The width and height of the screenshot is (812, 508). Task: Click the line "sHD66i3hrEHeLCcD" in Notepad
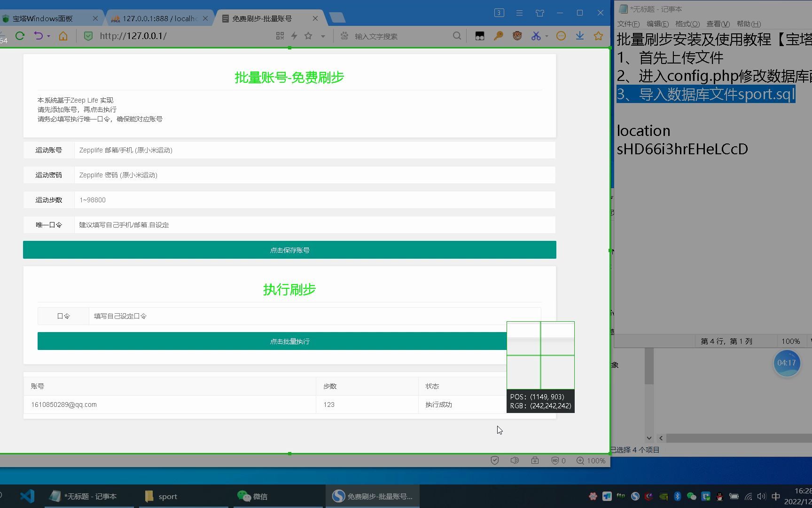682,149
